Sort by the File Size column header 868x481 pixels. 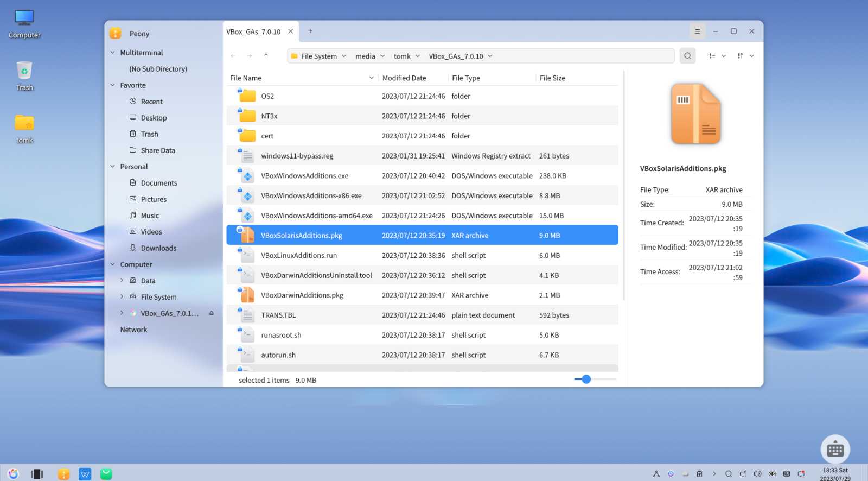pos(577,78)
